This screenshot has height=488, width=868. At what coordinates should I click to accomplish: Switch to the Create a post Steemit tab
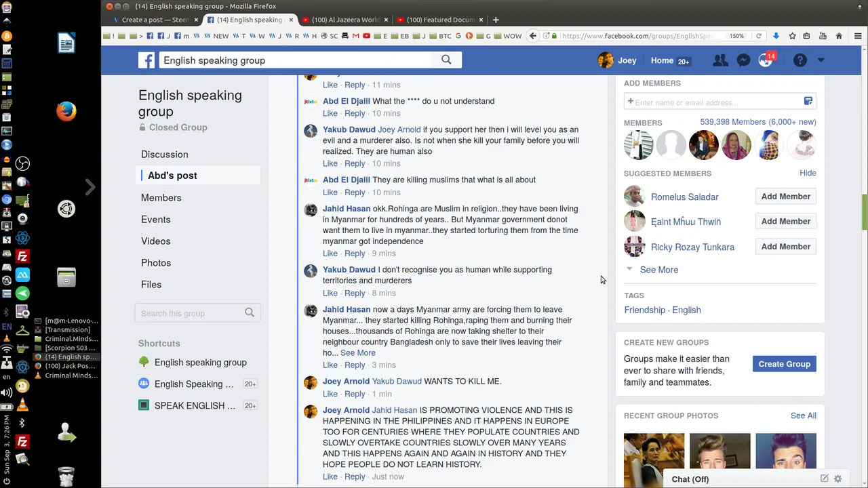click(x=155, y=20)
